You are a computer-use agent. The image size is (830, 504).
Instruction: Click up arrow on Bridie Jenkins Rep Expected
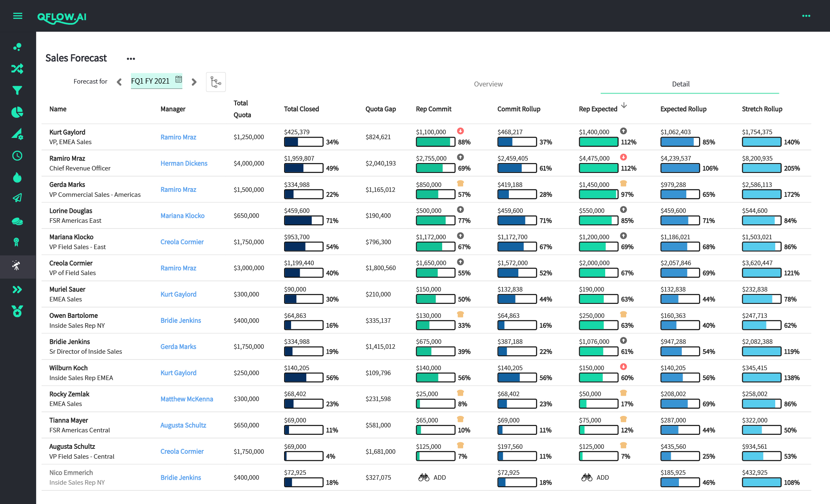[623, 341]
